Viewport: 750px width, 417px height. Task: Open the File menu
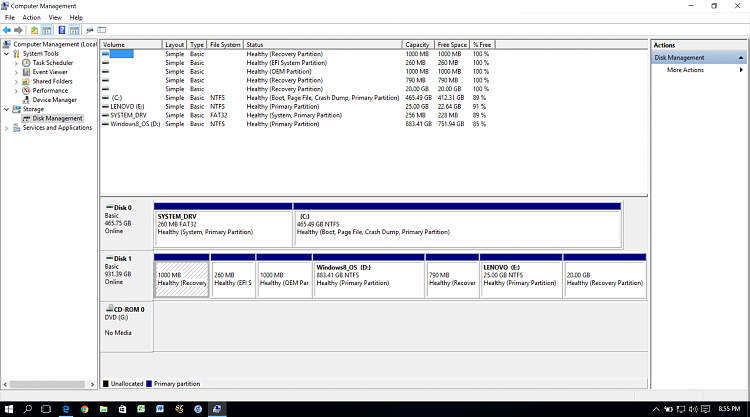pyautogui.click(x=10, y=18)
